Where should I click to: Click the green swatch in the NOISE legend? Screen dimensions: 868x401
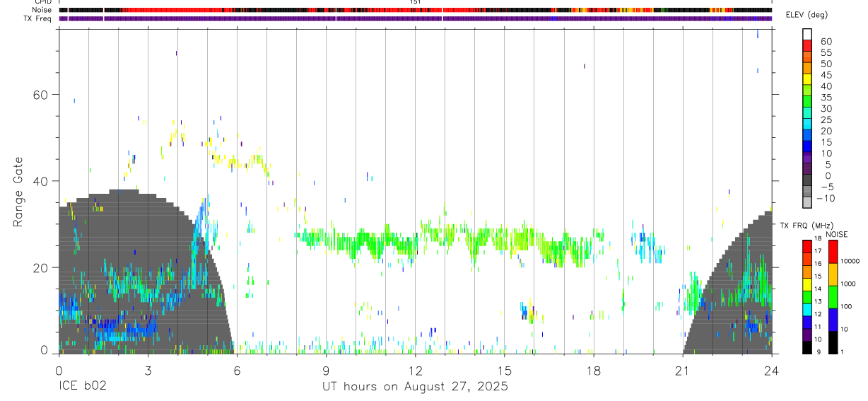(833, 297)
